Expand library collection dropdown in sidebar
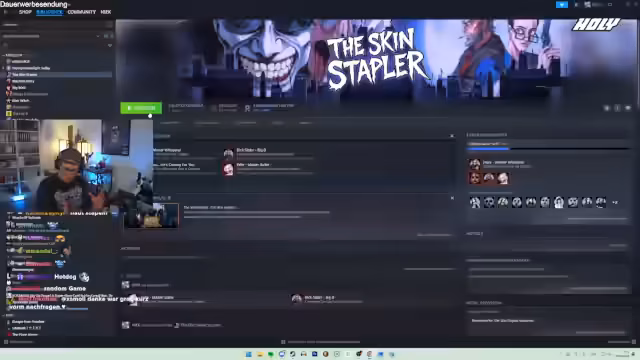 click(98, 36)
